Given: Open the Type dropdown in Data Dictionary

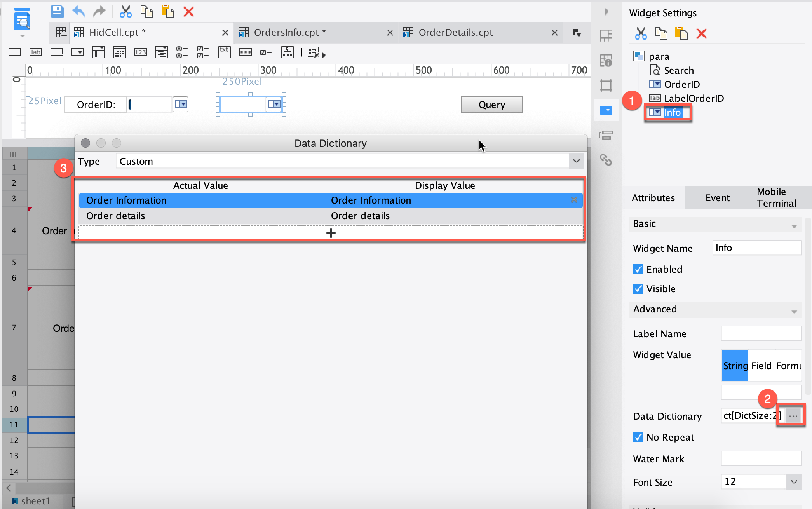Looking at the screenshot, I should tap(577, 161).
